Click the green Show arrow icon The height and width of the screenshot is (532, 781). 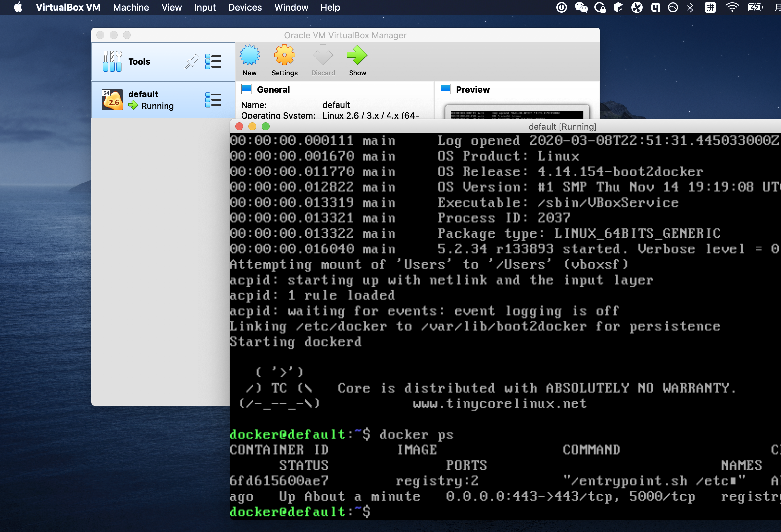coord(357,56)
